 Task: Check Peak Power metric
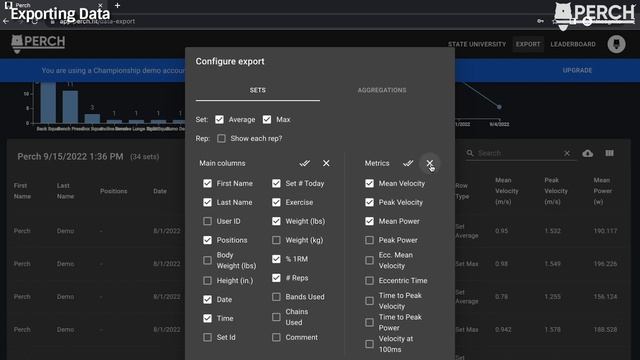[369, 240]
